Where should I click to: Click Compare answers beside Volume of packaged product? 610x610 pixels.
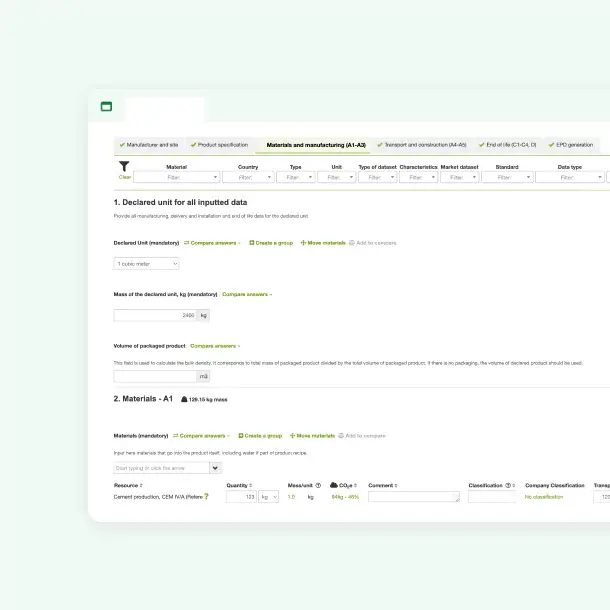pos(215,346)
